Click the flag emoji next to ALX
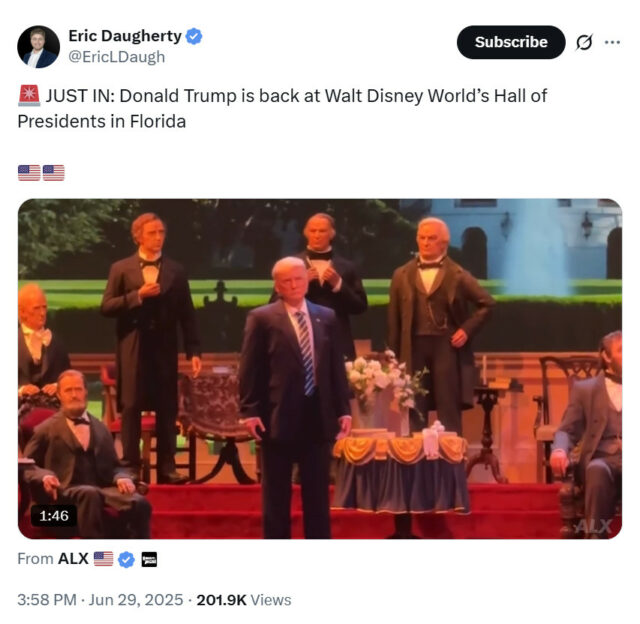This screenshot has height=624, width=640. (103, 559)
